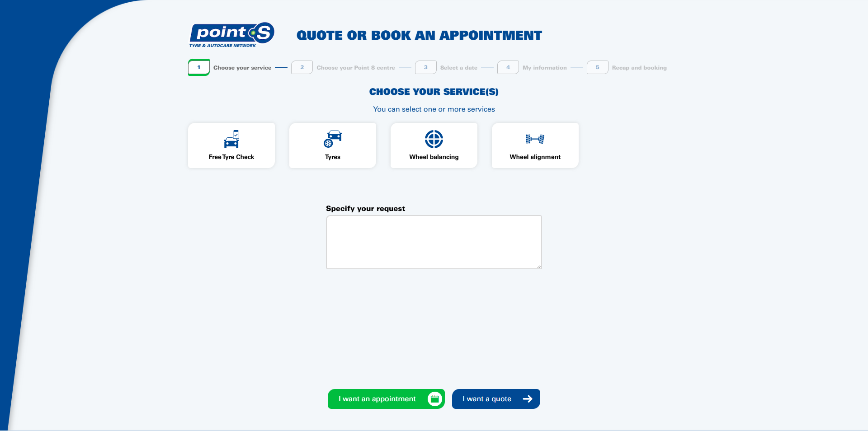The image size is (868, 431).
Task: Open the Point S logo homepage
Action: (231, 35)
